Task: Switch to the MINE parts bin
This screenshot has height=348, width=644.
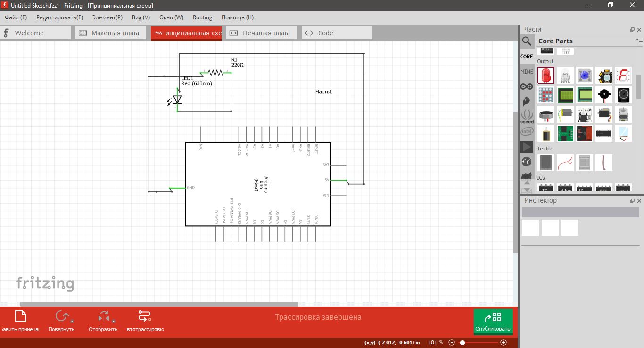Action: pyautogui.click(x=527, y=72)
